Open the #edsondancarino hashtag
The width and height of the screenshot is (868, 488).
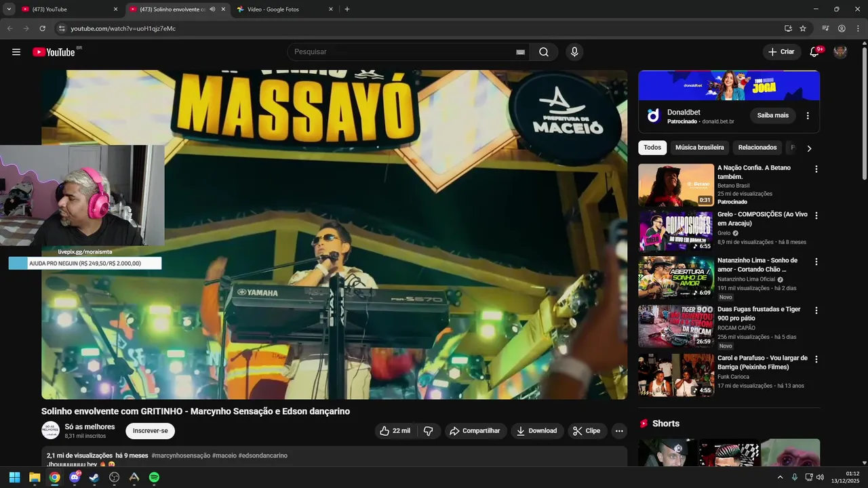coord(263,455)
